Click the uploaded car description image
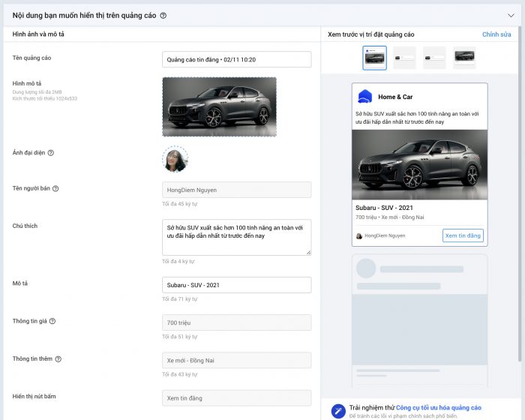Viewport: 525px width, 420px height. 219,106
